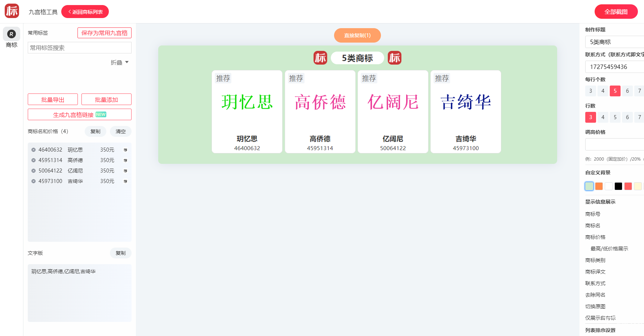This screenshot has height=336, width=644.
Task: Choose the black background swatch
Action: click(618, 186)
